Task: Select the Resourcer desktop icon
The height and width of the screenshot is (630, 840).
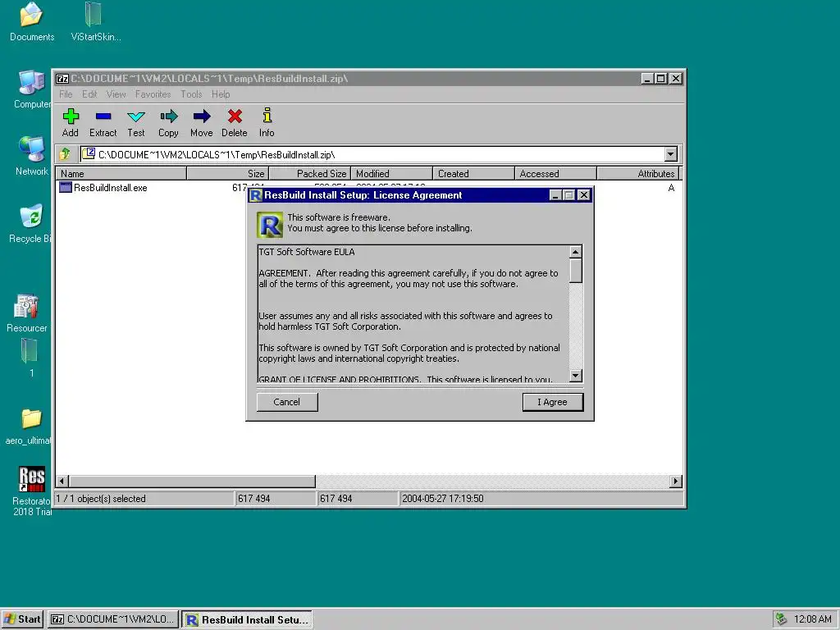Action: coord(26,307)
